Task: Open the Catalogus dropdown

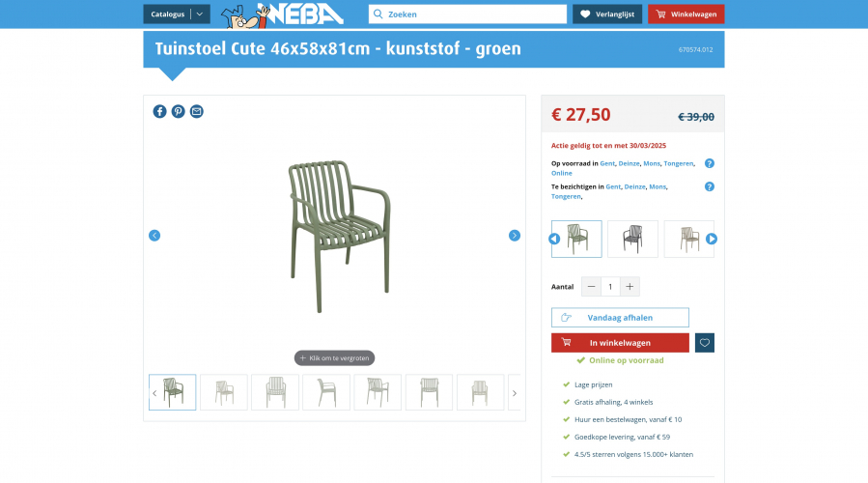Action: [176, 14]
